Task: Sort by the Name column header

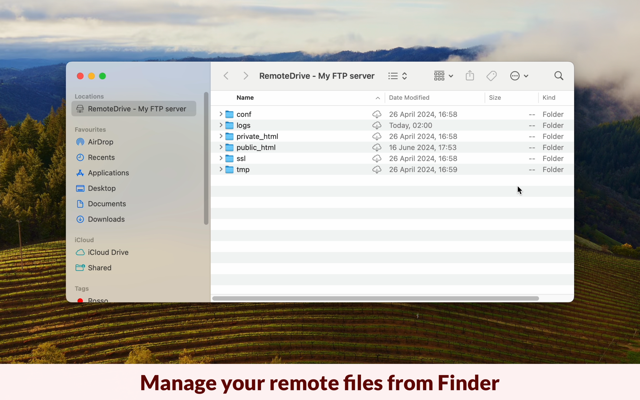Action: pos(245,98)
